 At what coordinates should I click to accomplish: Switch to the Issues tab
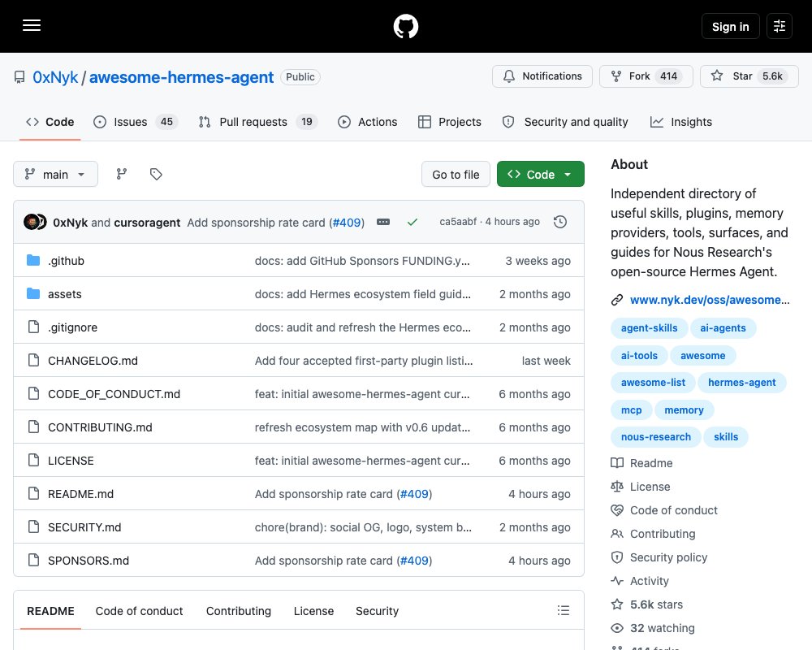pyautogui.click(x=136, y=122)
